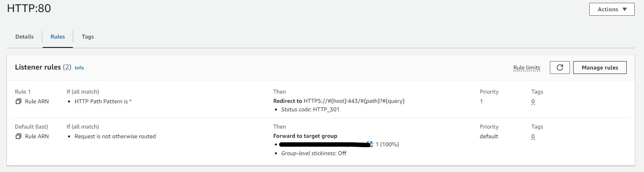Click the Redirect to HTTPS URL text
This screenshot has height=172, width=644.
354,101
